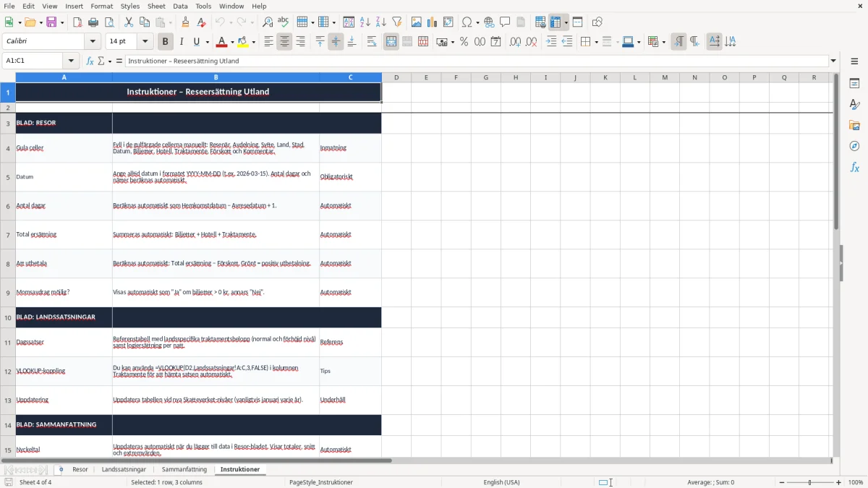The image size is (868, 488).
Task: Open background color dropdown arrow
Action: pyautogui.click(x=254, y=42)
